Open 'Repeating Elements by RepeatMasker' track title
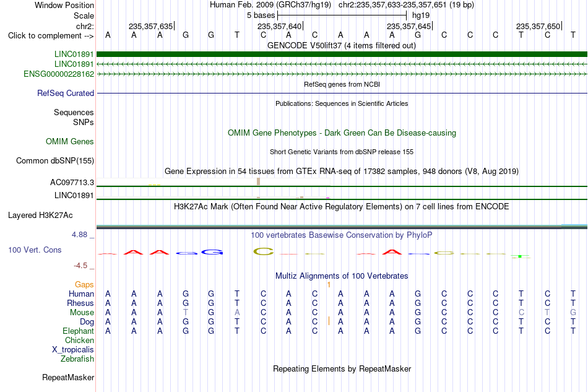 coord(342,369)
